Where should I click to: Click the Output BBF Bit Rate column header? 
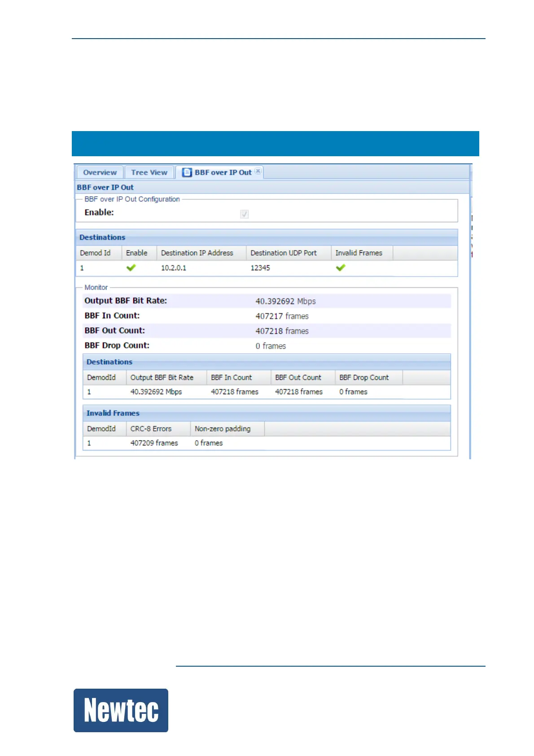coord(166,378)
